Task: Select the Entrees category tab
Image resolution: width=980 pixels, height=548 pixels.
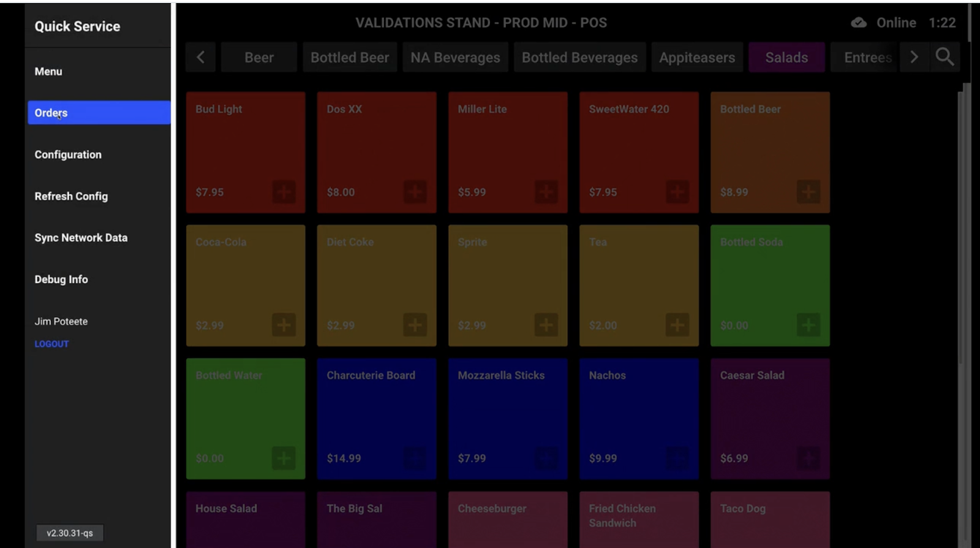Action: [865, 57]
